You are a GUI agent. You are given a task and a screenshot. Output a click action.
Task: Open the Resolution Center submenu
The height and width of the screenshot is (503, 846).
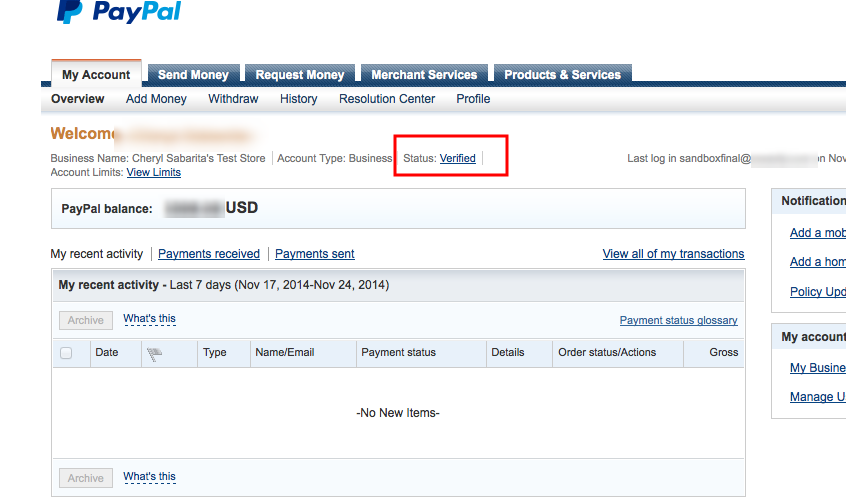point(387,99)
